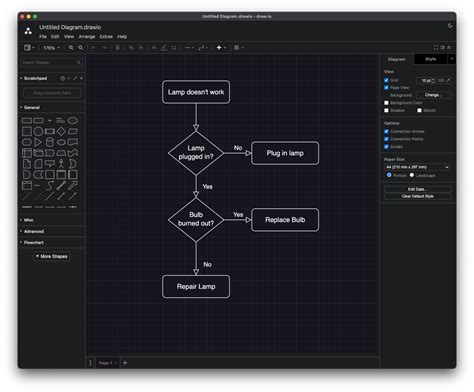Uncheck the Grid checkbox

point(386,80)
